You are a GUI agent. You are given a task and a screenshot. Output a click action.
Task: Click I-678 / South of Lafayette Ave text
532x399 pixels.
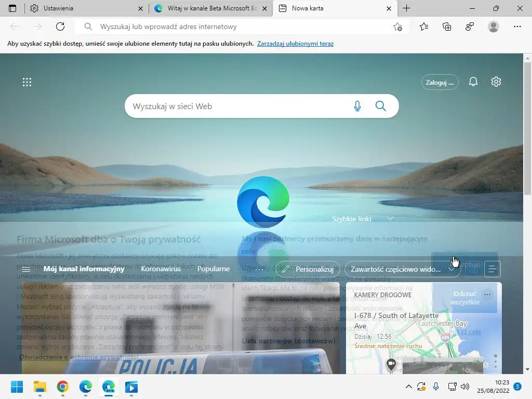(x=396, y=321)
